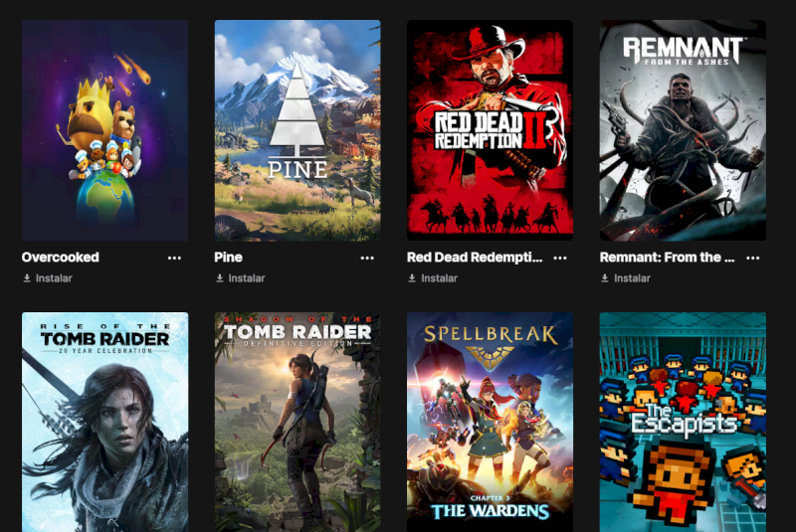Select the Overcooked cover art
The image size is (796, 532).
(x=105, y=130)
